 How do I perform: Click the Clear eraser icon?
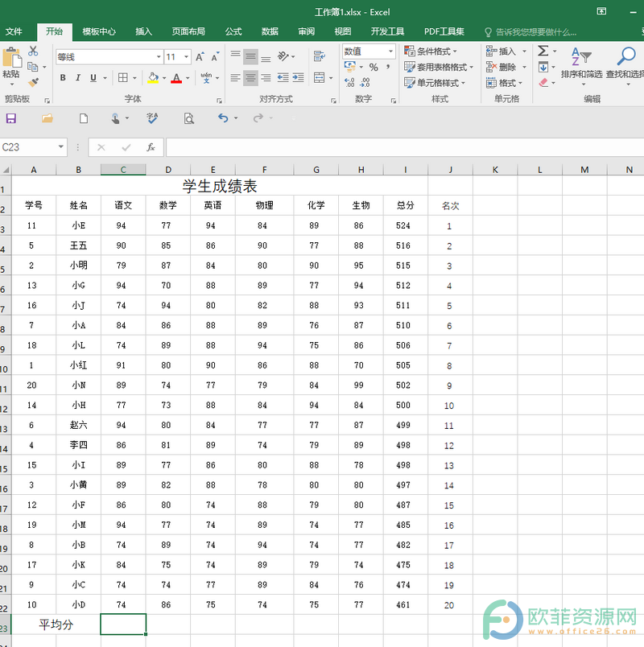pos(543,83)
